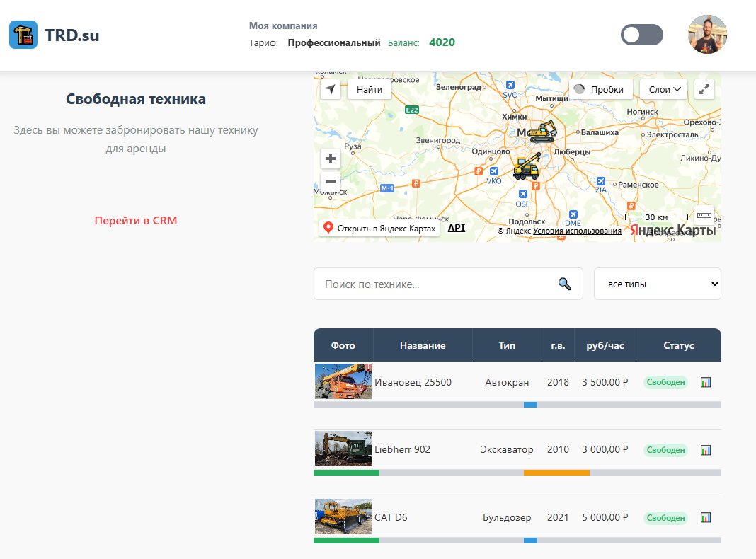The width and height of the screenshot is (756, 559).
Task: Click the balance value 4020
Action: pos(442,42)
